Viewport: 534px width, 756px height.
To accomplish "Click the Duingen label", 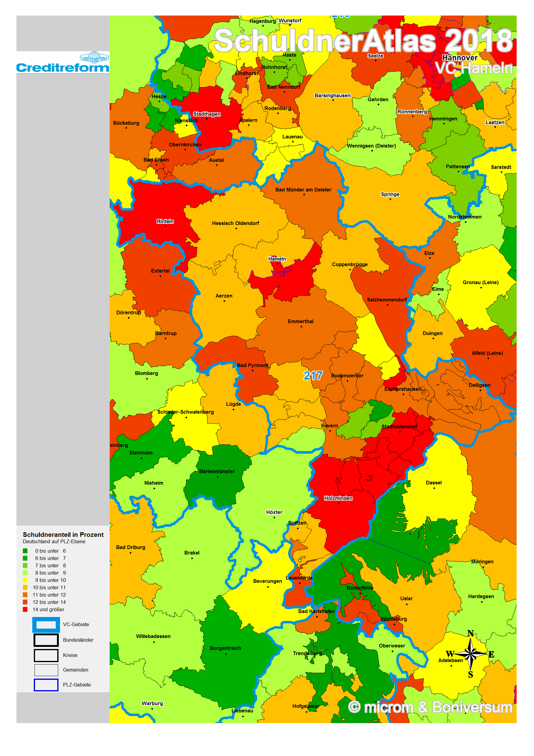I will (432, 333).
